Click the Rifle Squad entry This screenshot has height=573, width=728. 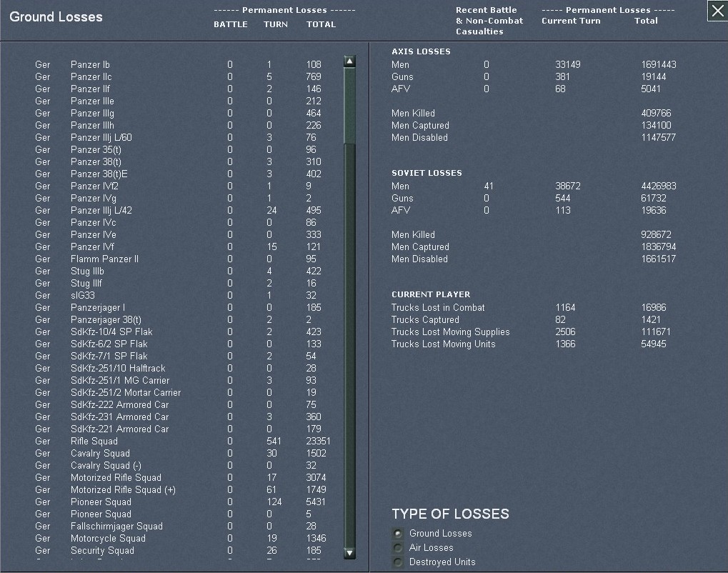click(94, 442)
